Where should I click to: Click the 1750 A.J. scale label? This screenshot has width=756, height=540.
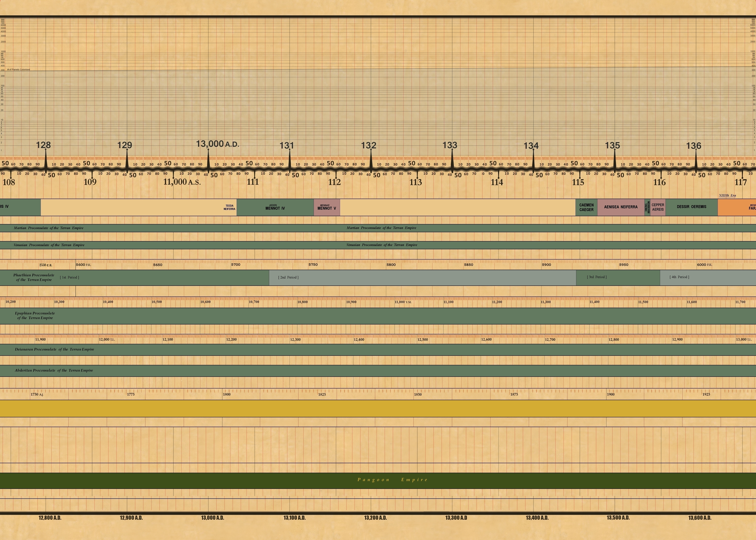[x=37, y=394]
